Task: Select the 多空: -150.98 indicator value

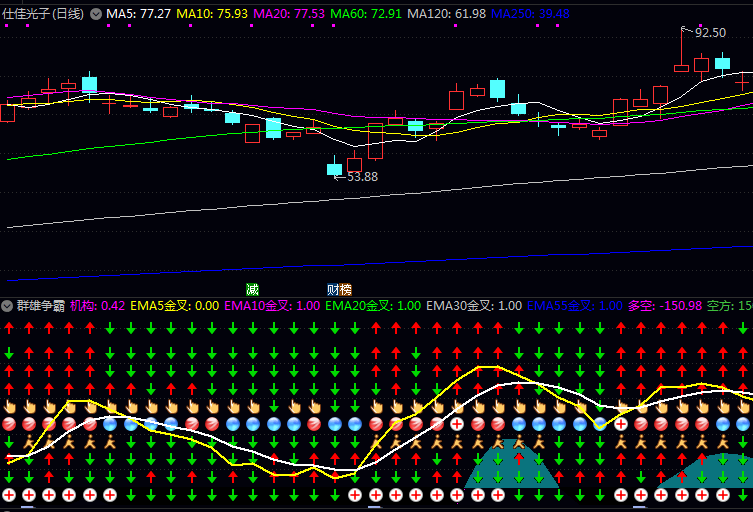Action: pyautogui.click(x=664, y=305)
